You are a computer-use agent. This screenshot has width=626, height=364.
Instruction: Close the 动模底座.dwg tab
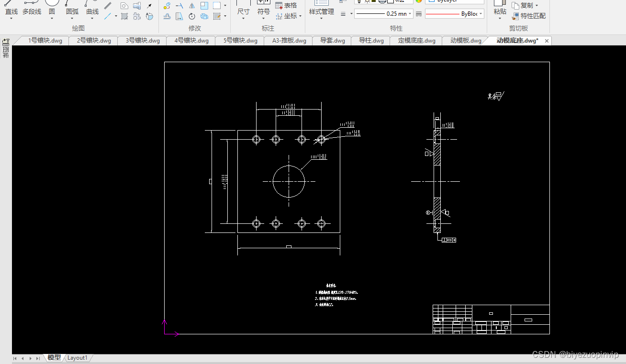547,41
